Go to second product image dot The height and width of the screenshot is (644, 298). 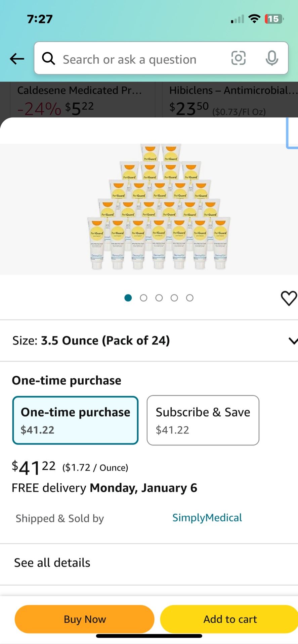[143, 298]
